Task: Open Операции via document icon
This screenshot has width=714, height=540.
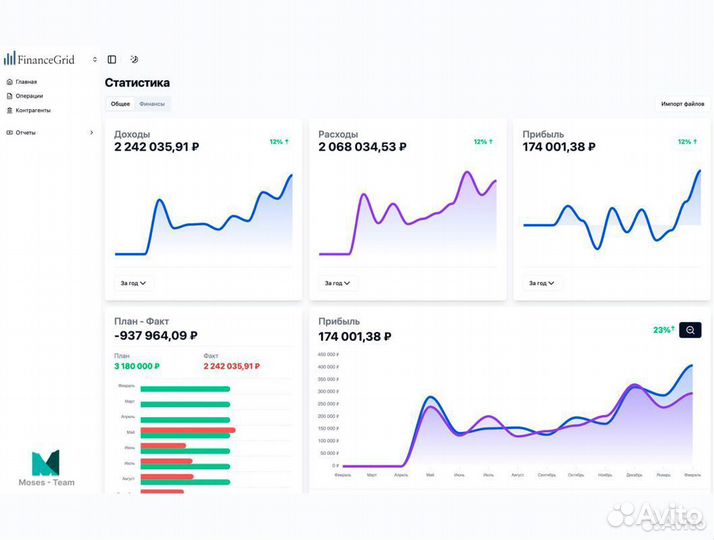Action: click(10, 96)
